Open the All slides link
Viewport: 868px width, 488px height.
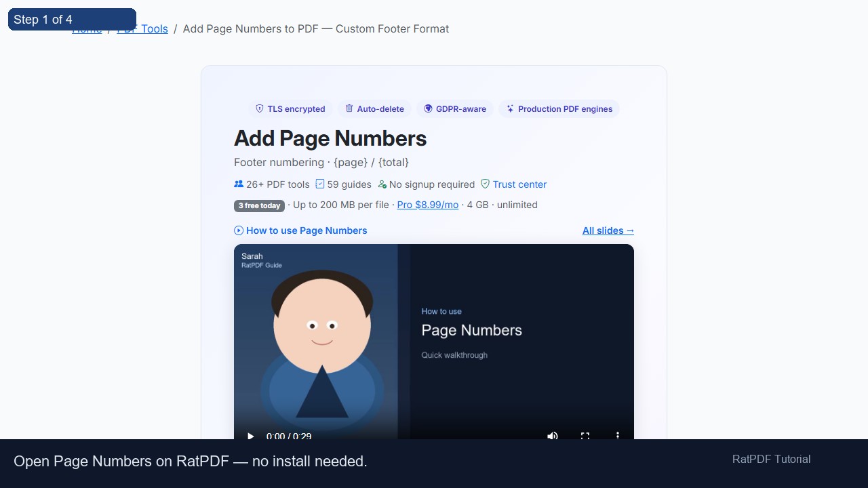(x=608, y=230)
